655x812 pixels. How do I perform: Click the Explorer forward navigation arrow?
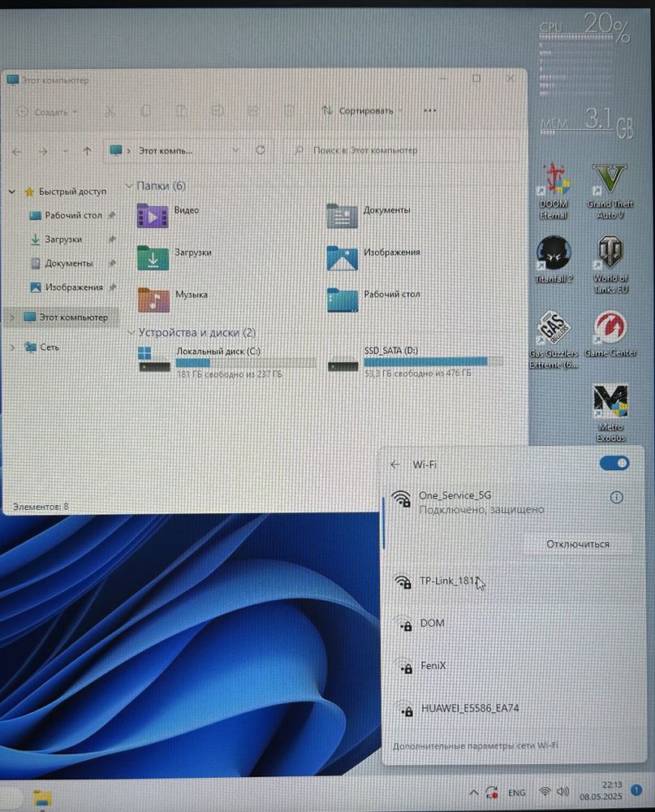(x=43, y=151)
